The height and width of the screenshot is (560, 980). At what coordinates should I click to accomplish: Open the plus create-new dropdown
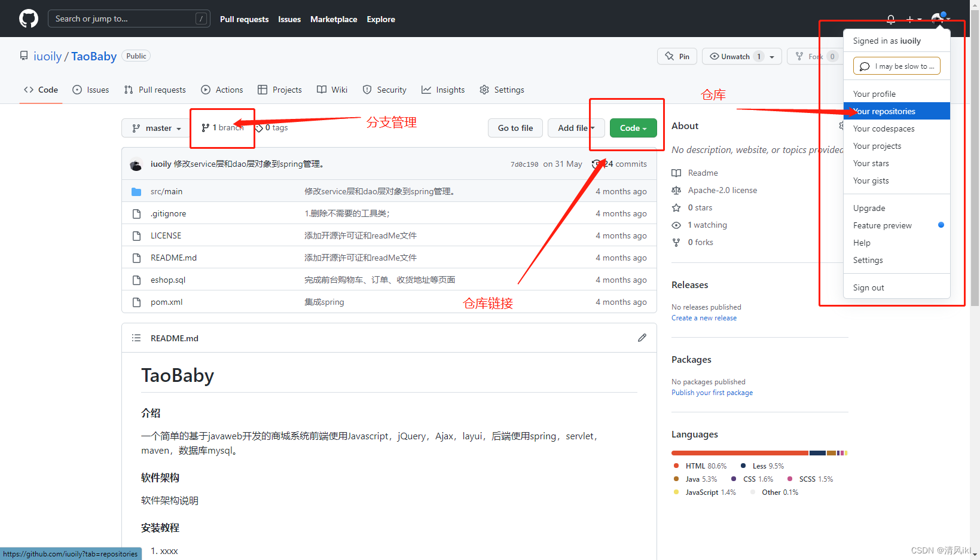click(x=914, y=19)
